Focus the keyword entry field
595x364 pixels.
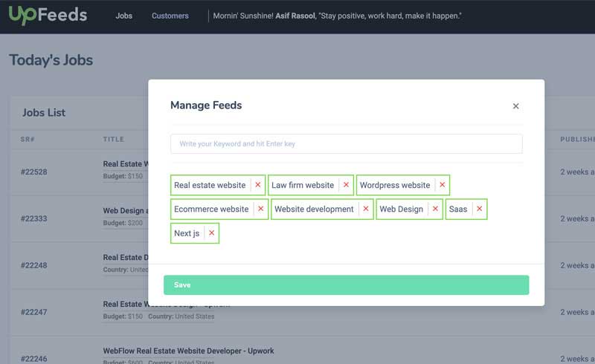346,143
